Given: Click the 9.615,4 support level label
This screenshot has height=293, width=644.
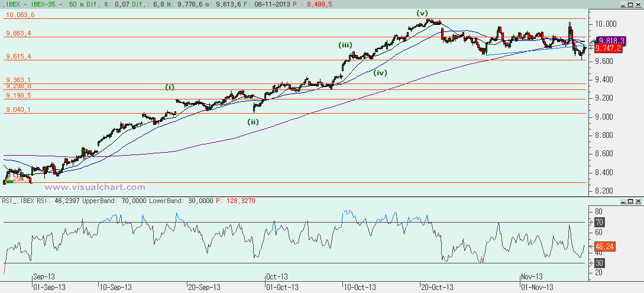Looking at the screenshot, I should pos(18,57).
